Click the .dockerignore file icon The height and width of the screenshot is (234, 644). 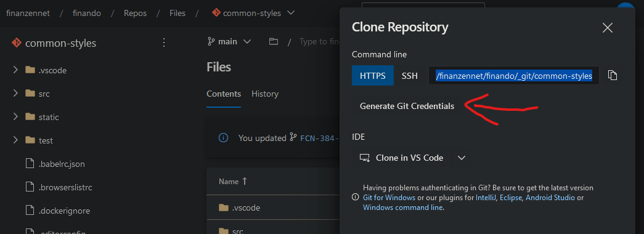(x=30, y=210)
